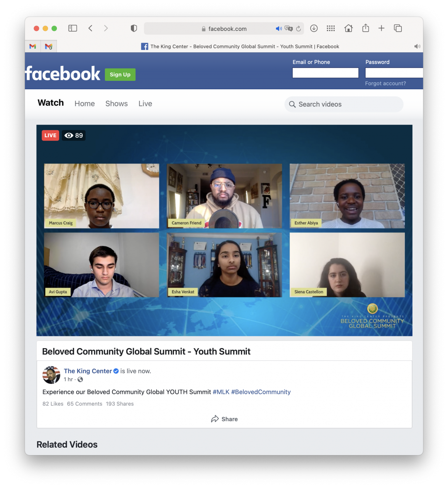Click Siena Castellon's video tile
Screen dimensions: 448x488
click(x=347, y=265)
